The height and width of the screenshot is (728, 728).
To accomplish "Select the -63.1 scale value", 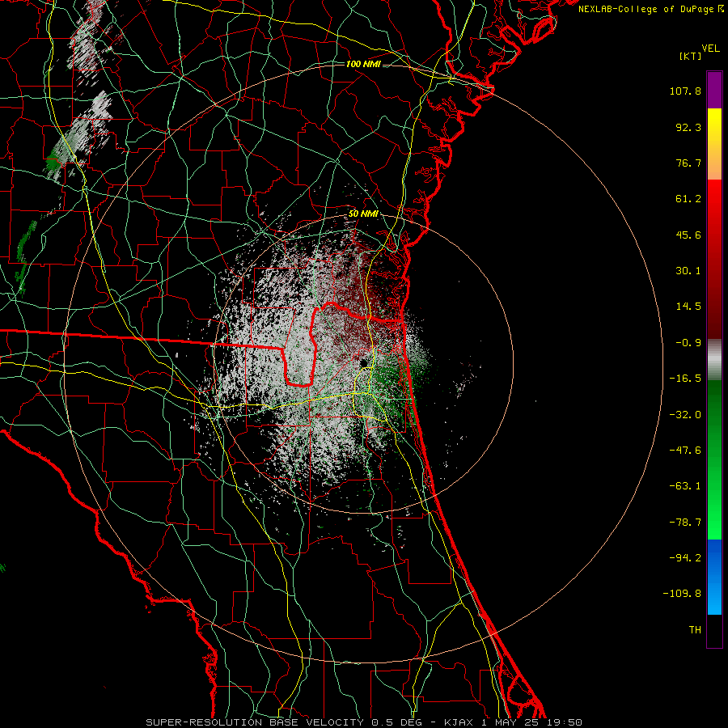I will (x=685, y=486).
